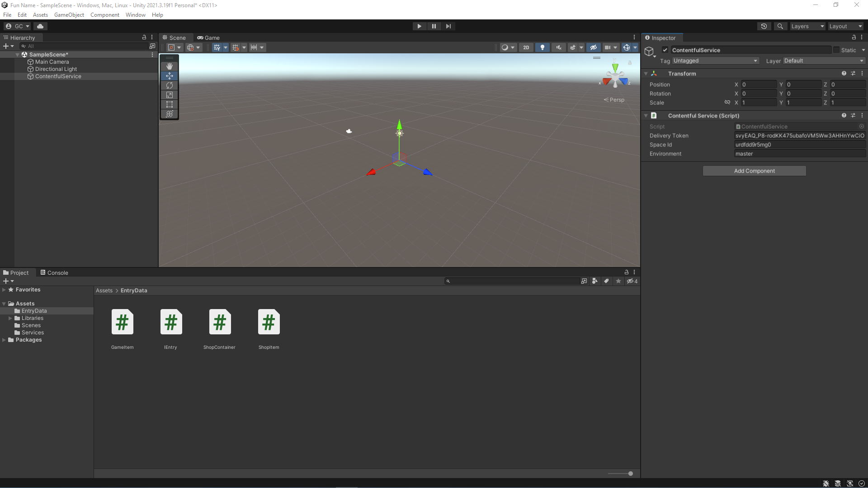Click the Play button
Viewport: 868px width, 488px height.
419,26
